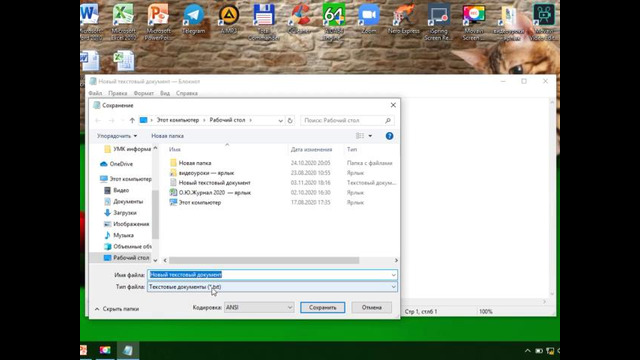Open the Тип файла dropdown
640x360 pixels.
coord(272,287)
